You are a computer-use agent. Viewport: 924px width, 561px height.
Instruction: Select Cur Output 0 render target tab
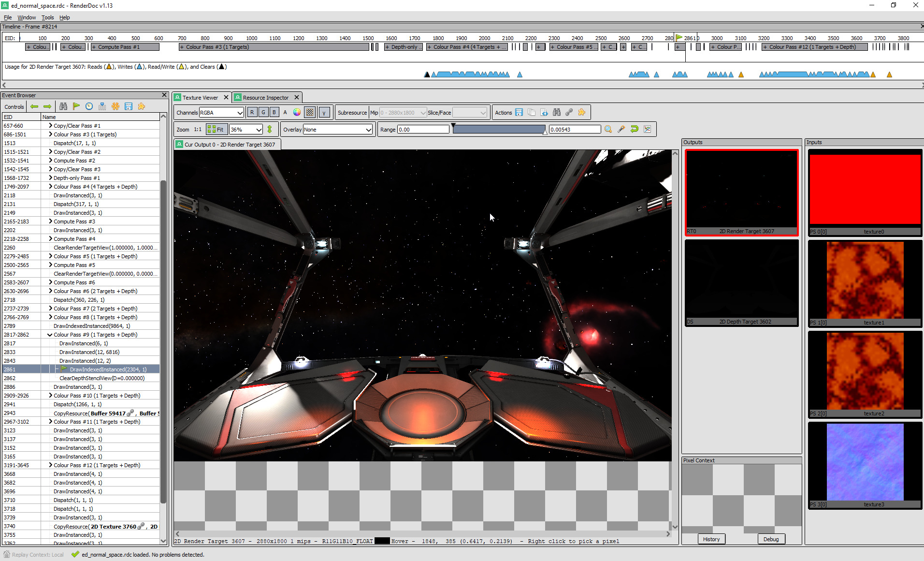227,144
